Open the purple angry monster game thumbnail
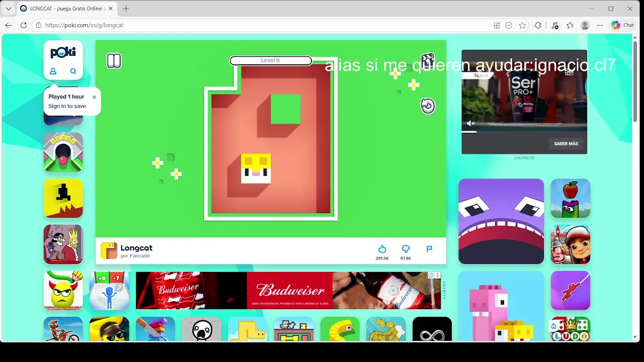The width and height of the screenshot is (644, 362). pyautogui.click(x=501, y=221)
